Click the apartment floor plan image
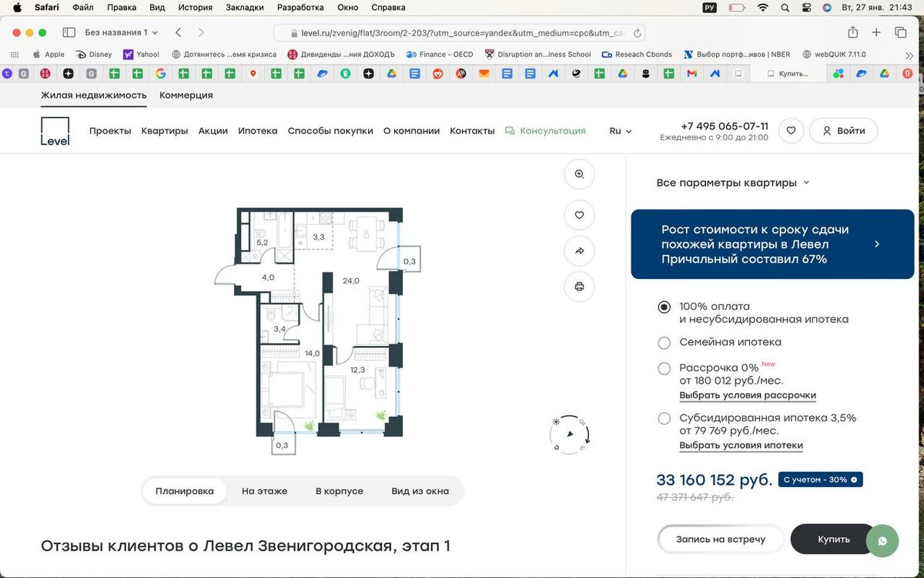924x578 pixels. pos(319,331)
